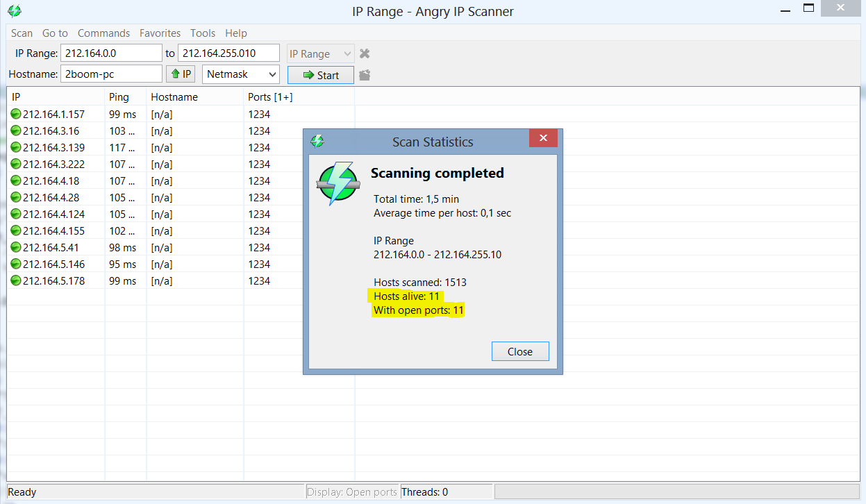
Task: Click the green status dot for 212.164.3.139
Action: click(x=16, y=147)
